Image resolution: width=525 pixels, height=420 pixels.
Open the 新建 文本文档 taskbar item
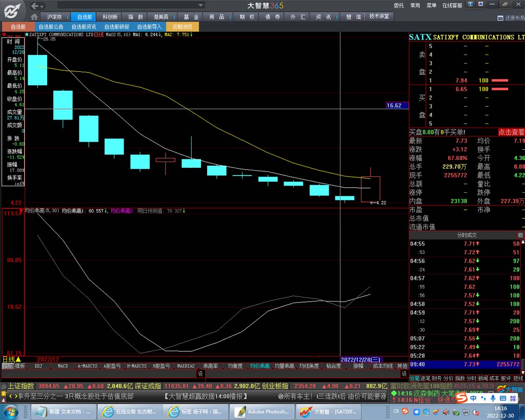(64, 412)
